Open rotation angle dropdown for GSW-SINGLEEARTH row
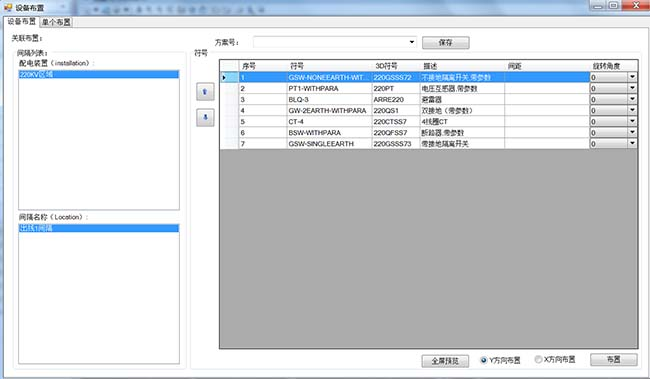 (632, 143)
